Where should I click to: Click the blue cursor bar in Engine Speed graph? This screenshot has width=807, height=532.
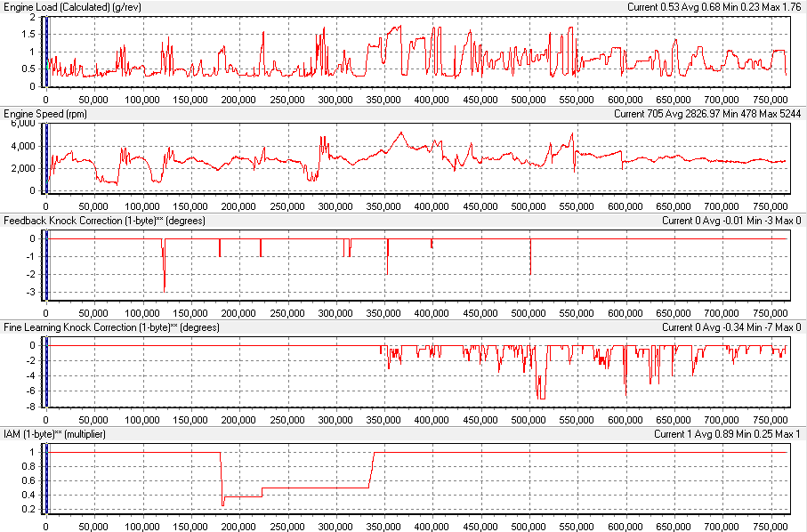(x=45, y=157)
